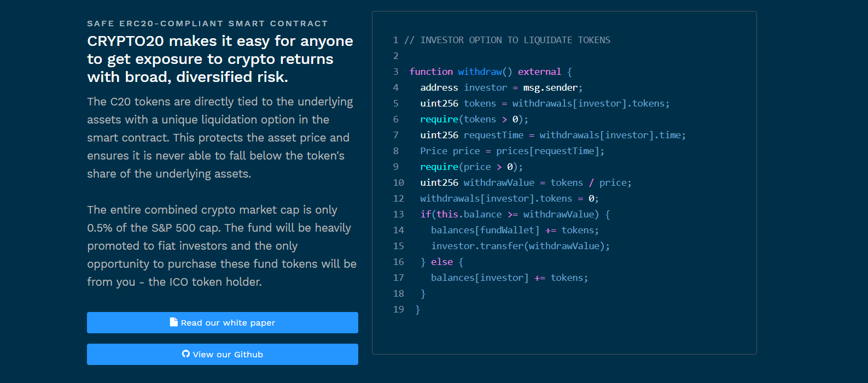Click the Read our white paper button

tap(223, 322)
